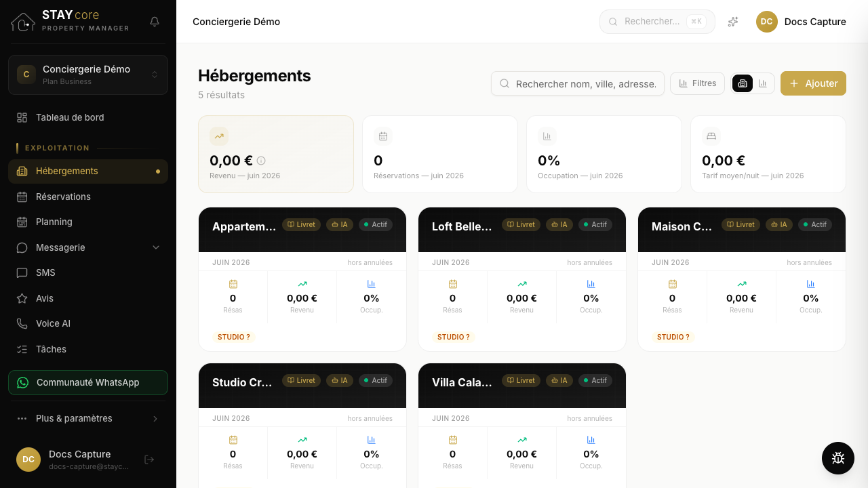Open the AI sparkles assistant icon
Viewport: 868px width, 488px height.
(733, 22)
